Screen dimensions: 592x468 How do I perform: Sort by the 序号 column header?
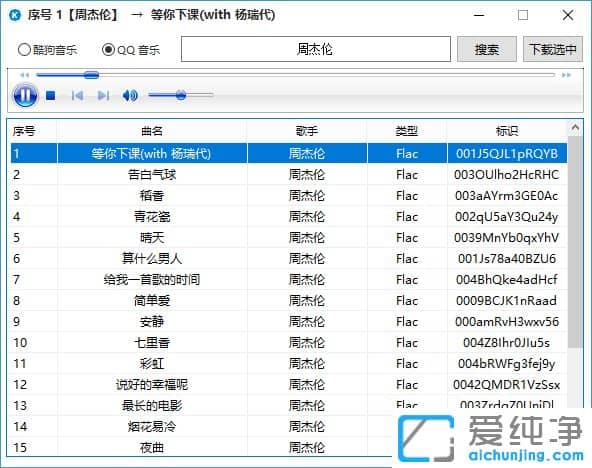coord(24,131)
